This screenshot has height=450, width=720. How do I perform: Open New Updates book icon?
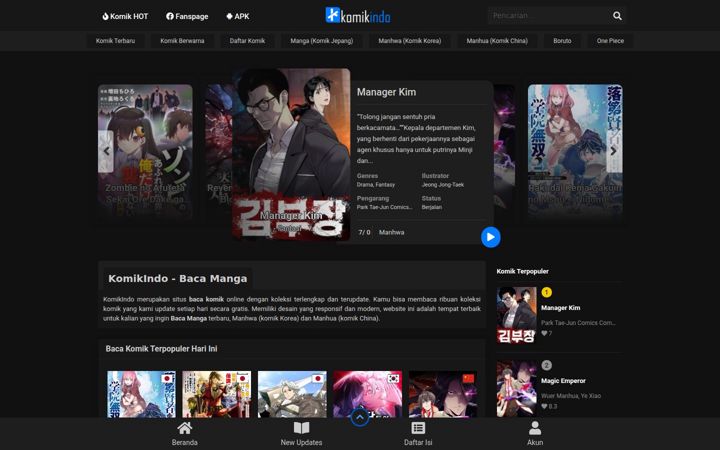point(301,428)
